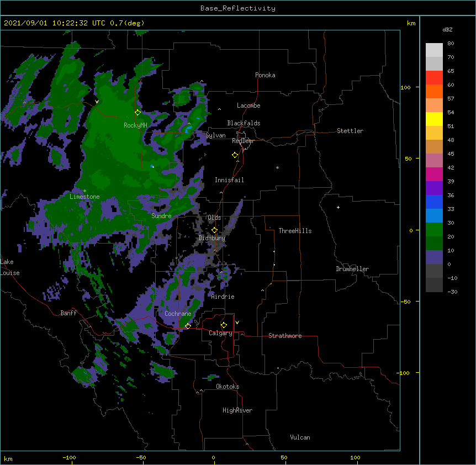Click the yellow v marker west of RockyMH
The height and width of the screenshot is (465, 476).
tap(97, 102)
